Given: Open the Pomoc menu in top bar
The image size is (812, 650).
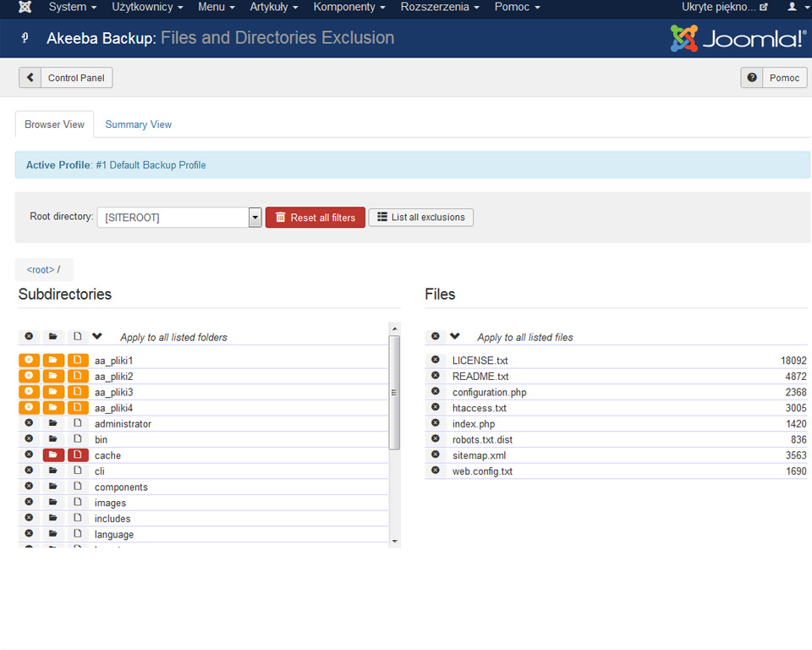Looking at the screenshot, I should click(x=518, y=7).
